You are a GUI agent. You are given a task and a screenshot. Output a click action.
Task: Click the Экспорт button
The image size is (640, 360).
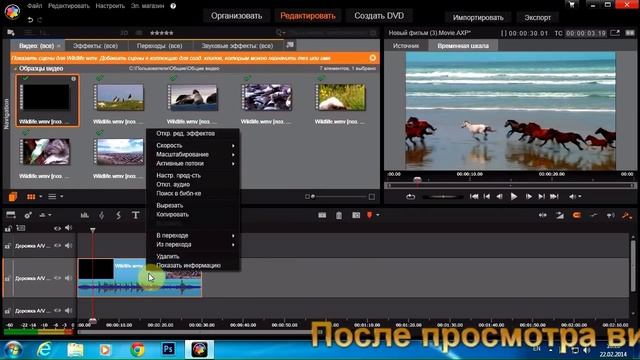tap(538, 18)
